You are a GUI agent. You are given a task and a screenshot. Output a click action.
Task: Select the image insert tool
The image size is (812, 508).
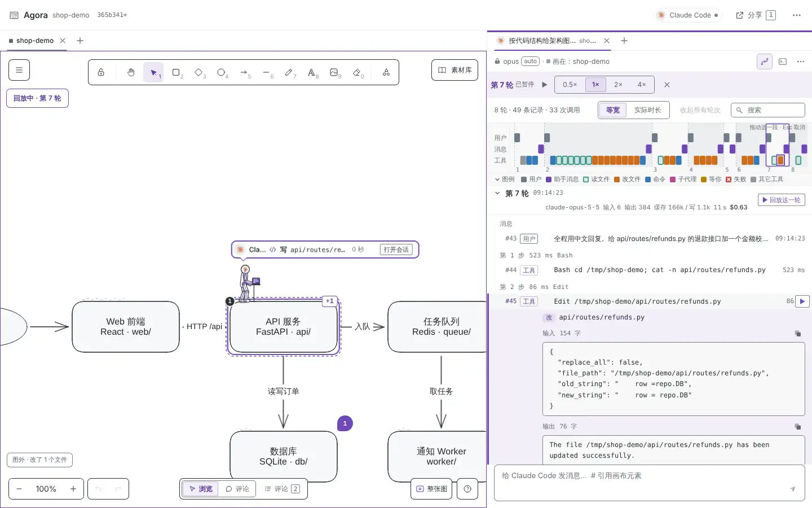pos(334,72)
